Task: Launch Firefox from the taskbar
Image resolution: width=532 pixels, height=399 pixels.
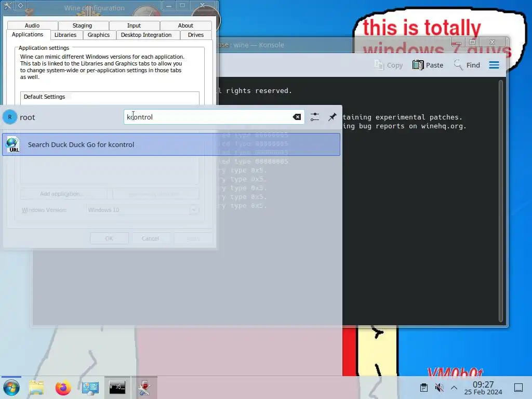Action: pyautogui.click(x=63, y=388)
